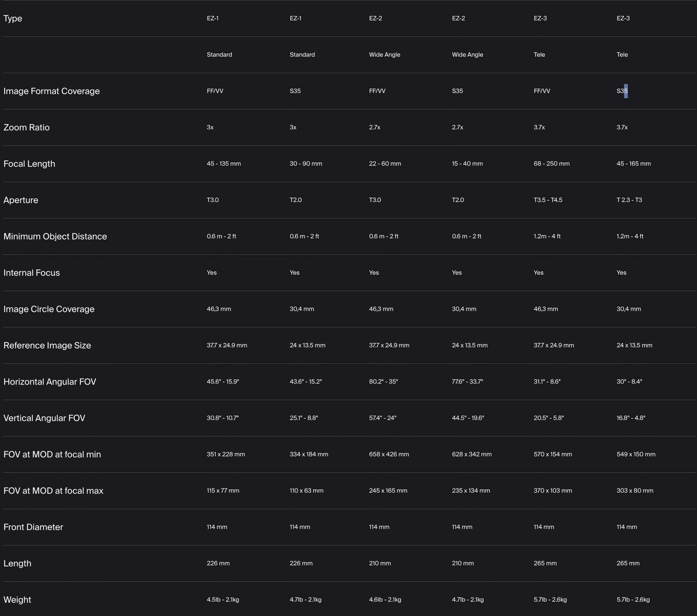Click vertical FOV value '16.8° - 4.8°'
The image size is (697, 616).
tap(631, 418)
